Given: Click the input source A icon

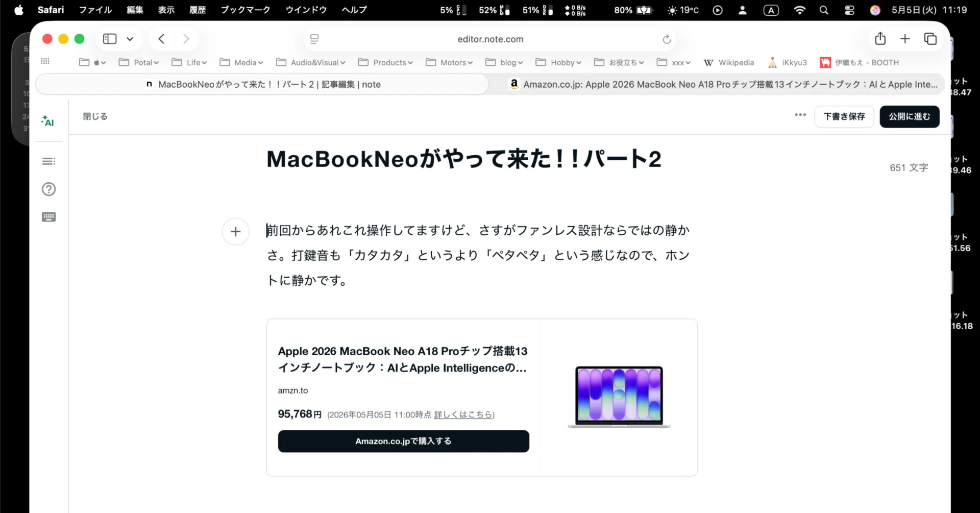Looking at the screenshot, I should (x=771, y=10).
